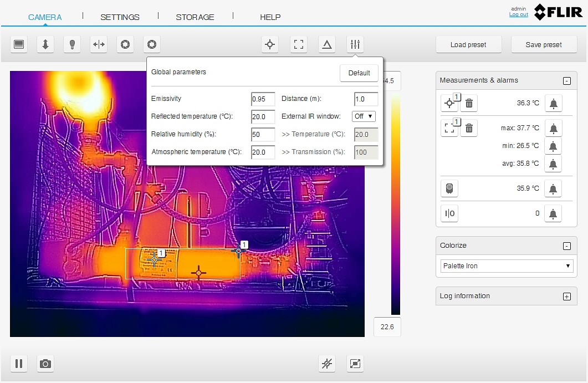This screenshot has height=383, width=588.
Task: Open the STORAGE tab
Action: tap(195, 17)
